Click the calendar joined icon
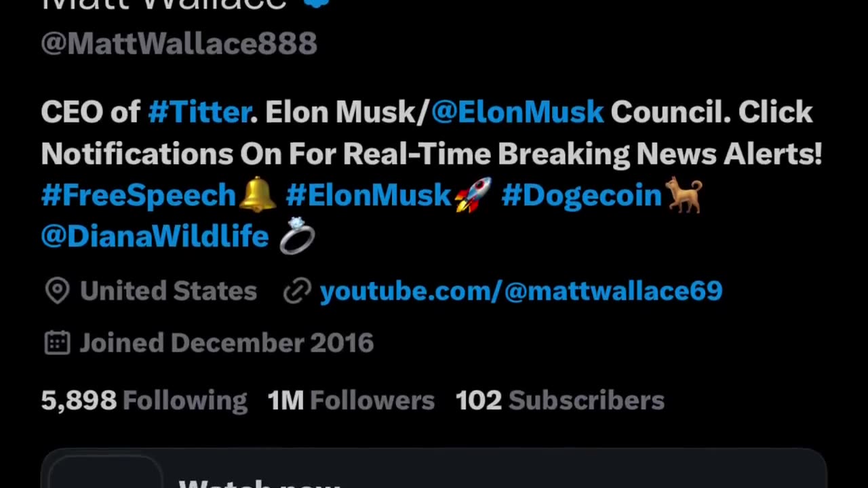 pos(57,342)
